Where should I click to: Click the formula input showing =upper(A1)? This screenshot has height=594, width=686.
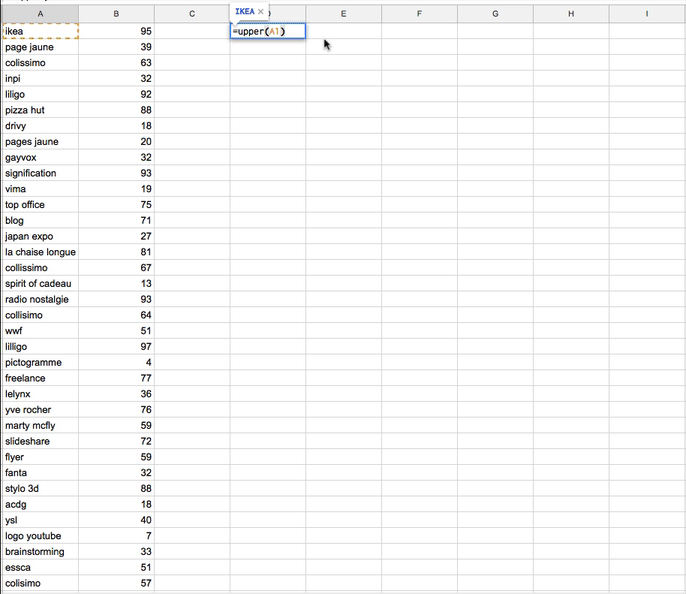[268, 31]
